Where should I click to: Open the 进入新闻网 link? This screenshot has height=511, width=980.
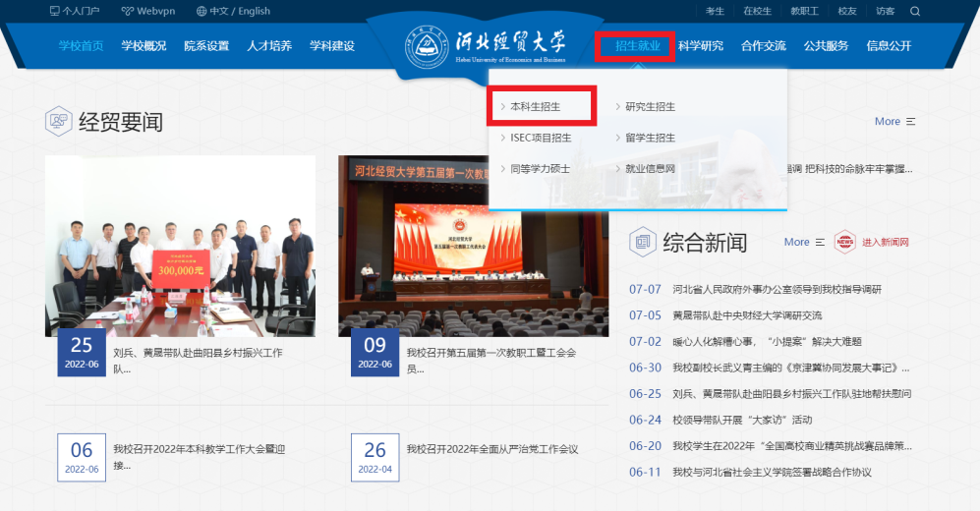click(885, 242)
